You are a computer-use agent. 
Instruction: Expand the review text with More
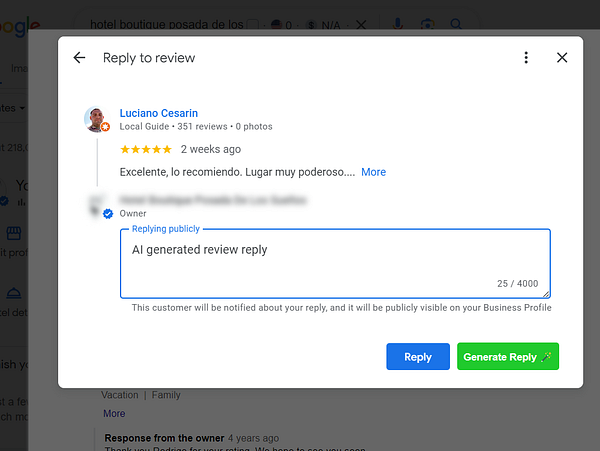pyautogui.click(x=373, y=172)
